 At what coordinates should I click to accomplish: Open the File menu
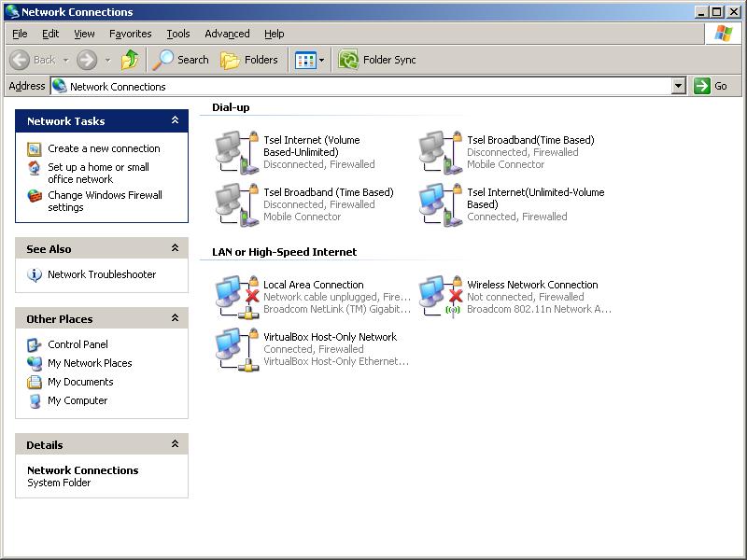20,34
